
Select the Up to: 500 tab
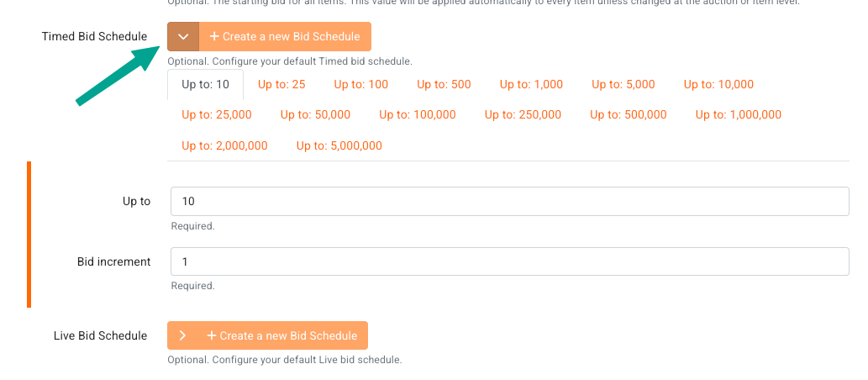coord(444,85)
